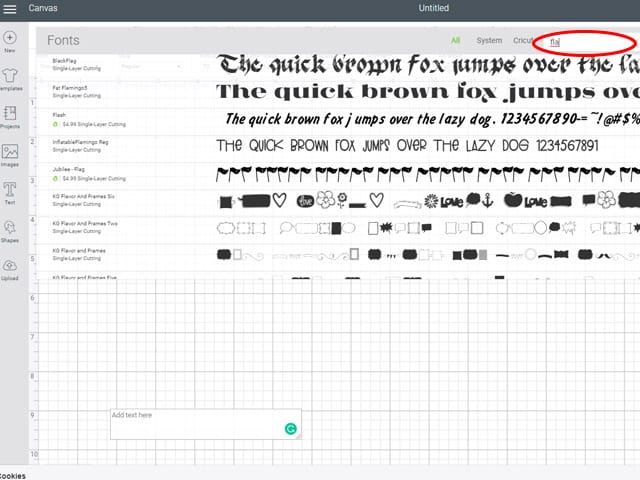Show All fonts filter

coord(456,40)
